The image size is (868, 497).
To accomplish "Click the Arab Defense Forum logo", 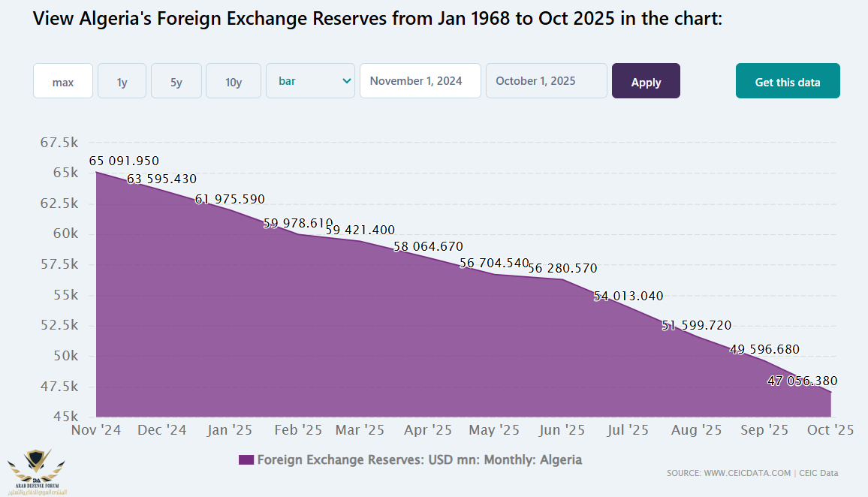I will 35,471.
